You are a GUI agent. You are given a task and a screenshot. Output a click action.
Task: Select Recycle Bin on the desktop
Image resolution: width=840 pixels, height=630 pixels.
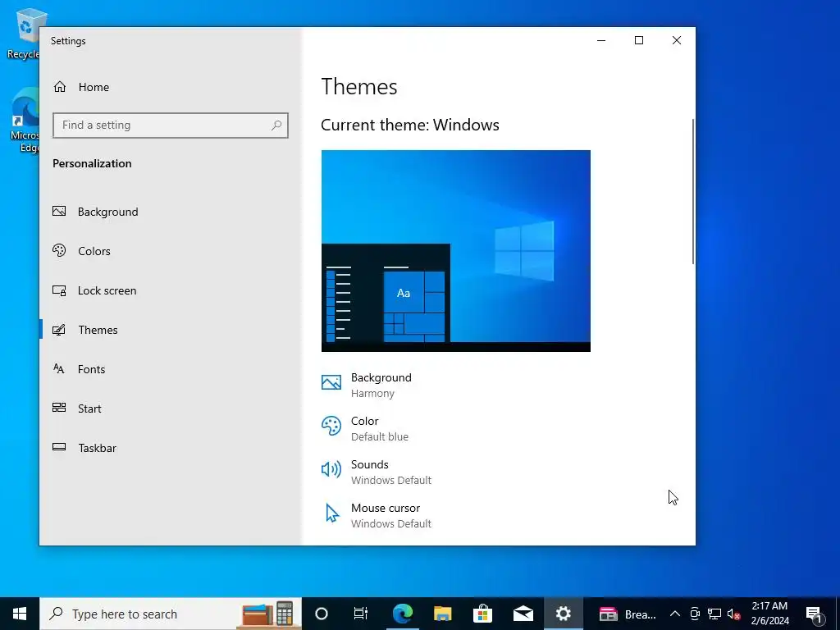(24, 33)
